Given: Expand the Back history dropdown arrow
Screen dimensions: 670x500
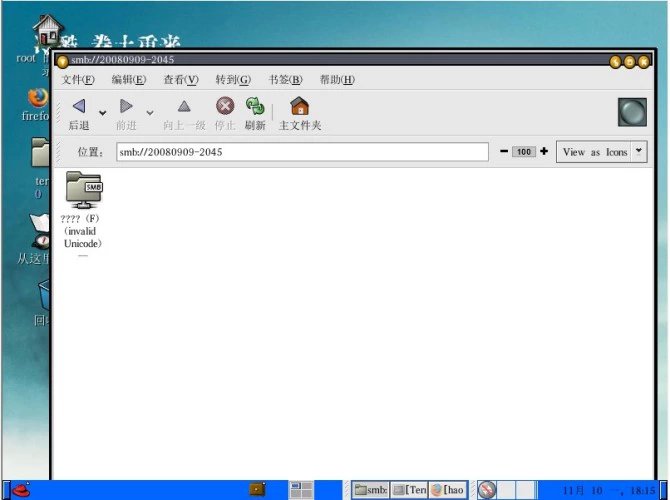Looking at the screenshot, I should [x=102, y=113].
